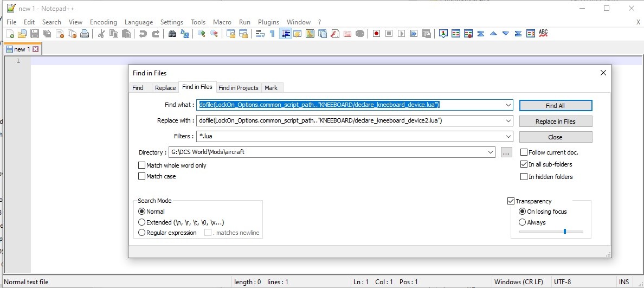Open the Search menu
The height and width of the screenshot is (288, 644).
click(51, 22)
